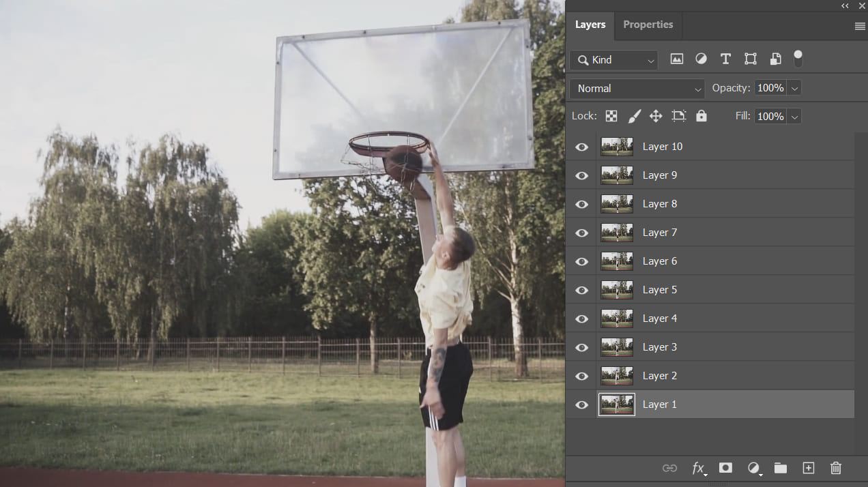Open the Layers panel menu
The height and width of the screenshot is (487, 868).
(858, 26)
